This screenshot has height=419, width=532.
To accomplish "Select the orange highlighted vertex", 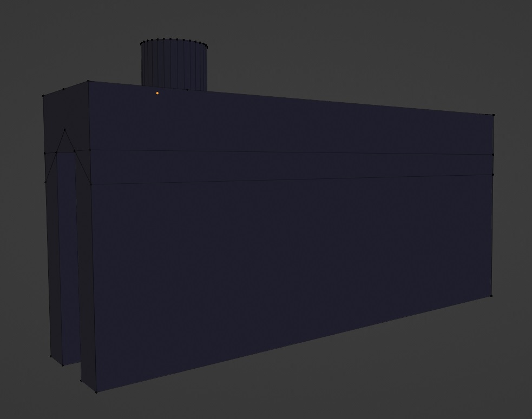I will point(157,93).
